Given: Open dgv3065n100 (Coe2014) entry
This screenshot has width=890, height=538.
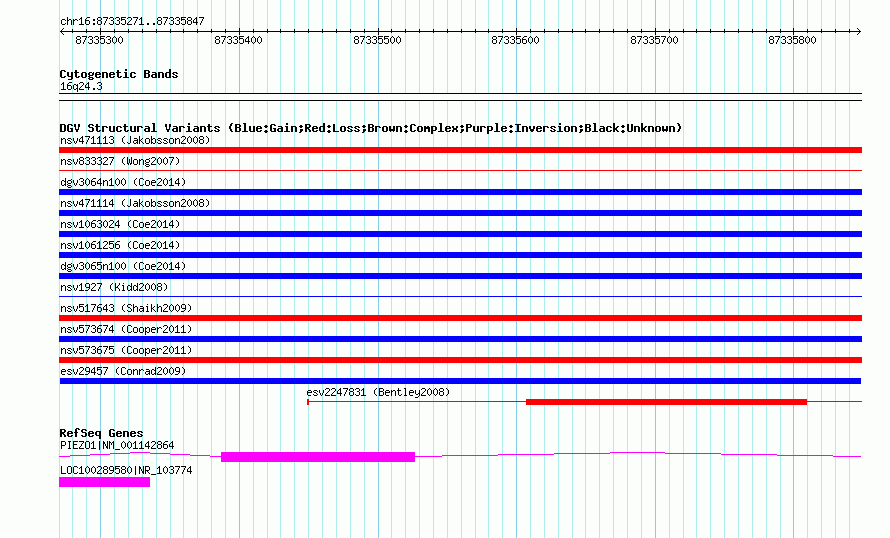Looking at the screenshot, I should point(123,266).
